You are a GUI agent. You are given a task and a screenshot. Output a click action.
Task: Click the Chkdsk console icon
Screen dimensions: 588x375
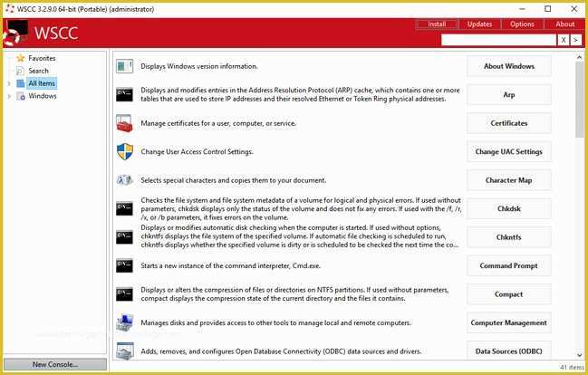124,209
